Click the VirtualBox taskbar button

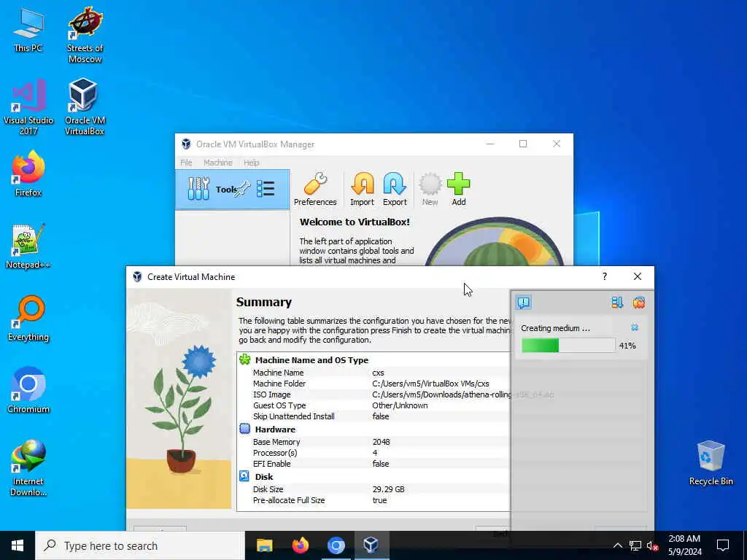pos(371,545)
